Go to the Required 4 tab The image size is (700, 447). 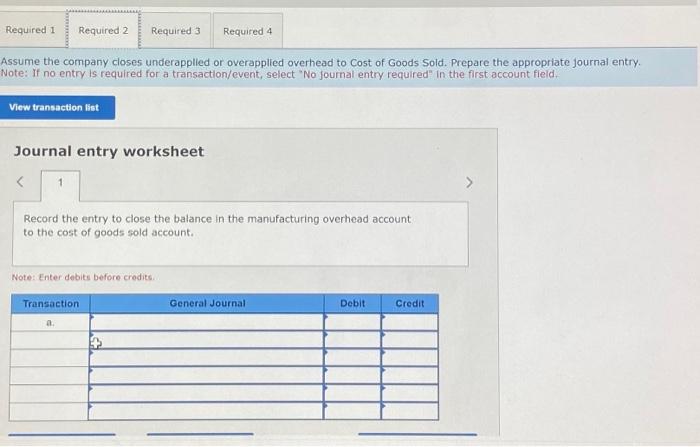pos(248,31)
